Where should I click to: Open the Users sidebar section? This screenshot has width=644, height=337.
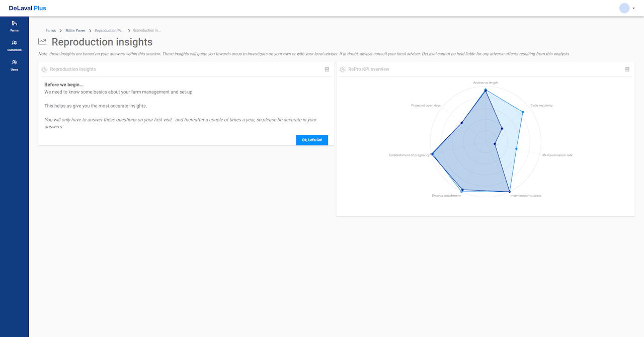click(14, 65)
